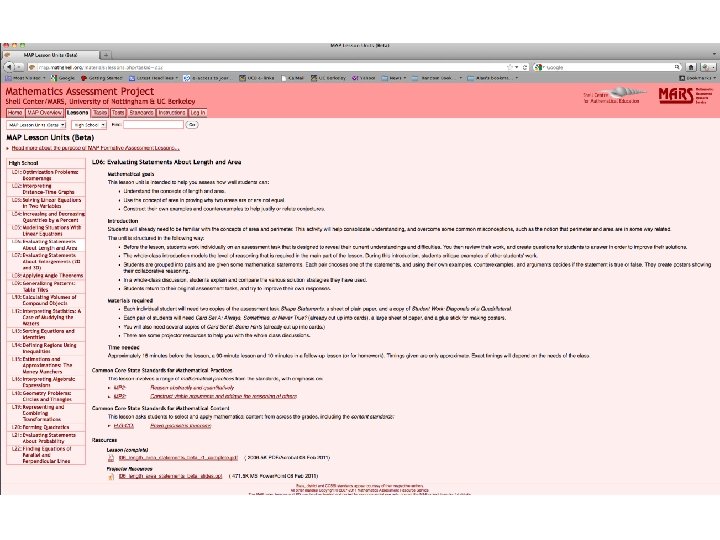The width and height of the screenshot is (720, 540).
Task: Open Latest Headlines bookmark dropdown
Action: 153,78
